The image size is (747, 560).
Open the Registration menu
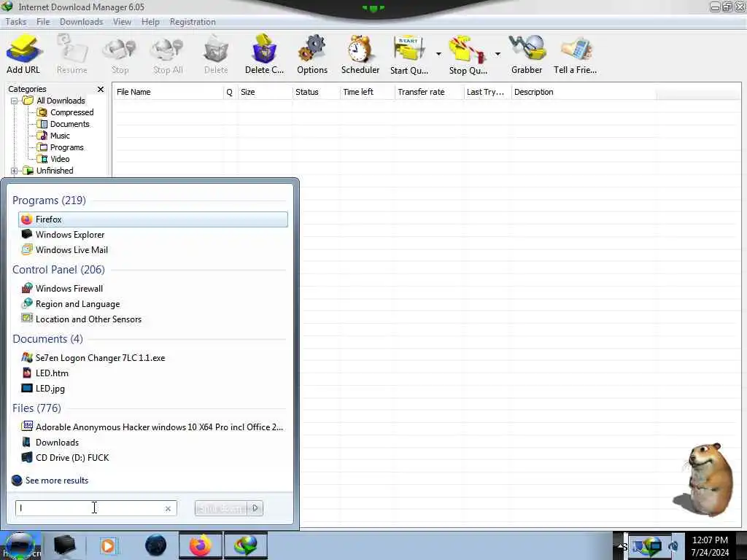pyautogui.click(x=193, y=22)
